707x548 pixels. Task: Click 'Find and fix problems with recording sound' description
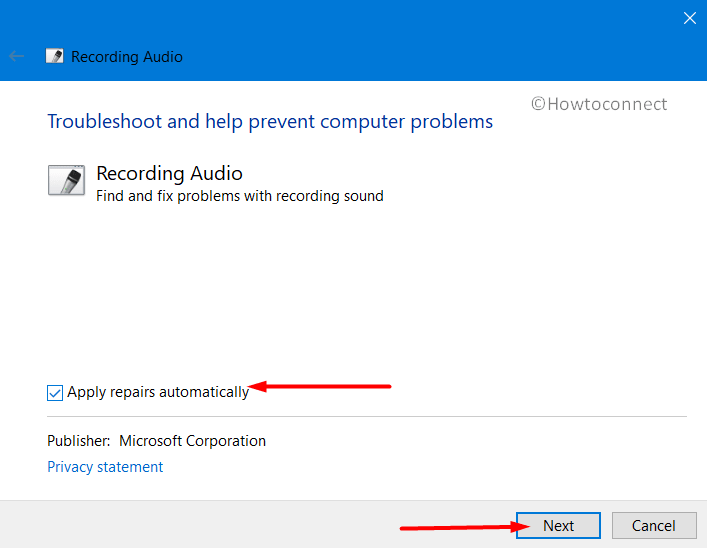(240, 196)
